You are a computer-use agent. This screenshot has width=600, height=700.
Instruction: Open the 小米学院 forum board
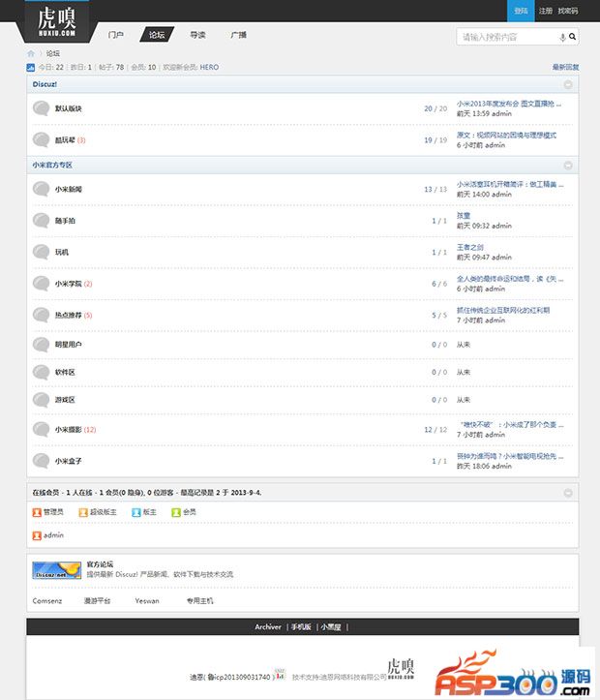[69, 284]
